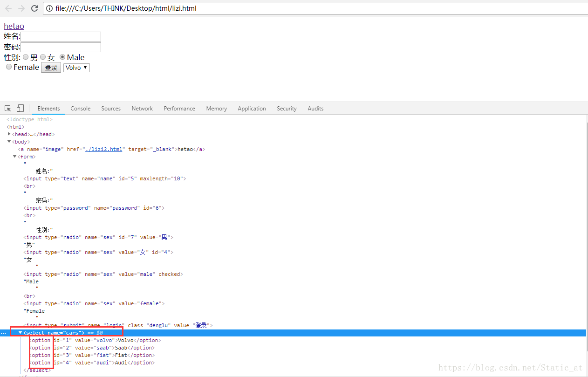The width and height of the screenshot is (588, 377).
Task: Click the browser back arrow
Action: coord(8,8)
